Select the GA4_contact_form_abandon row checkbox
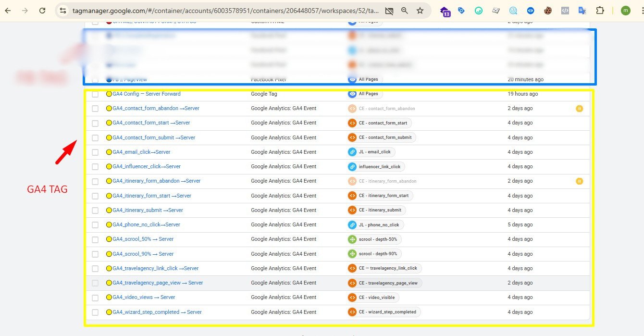 tap(95, 109)
